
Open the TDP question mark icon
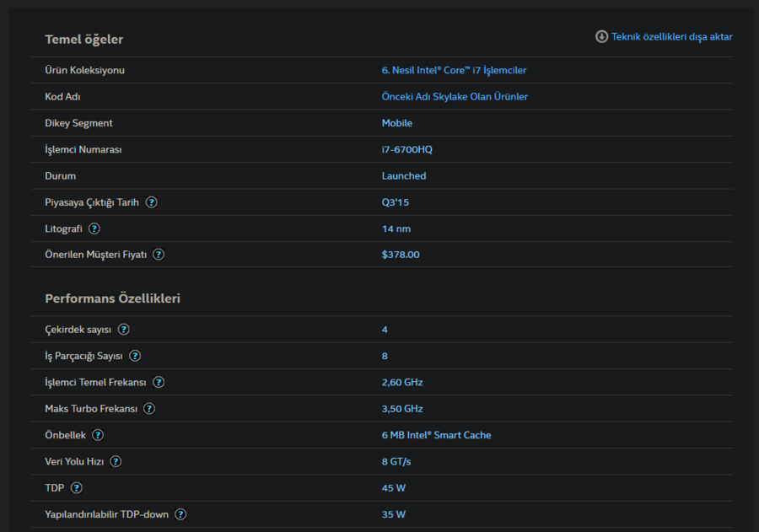pyautogui.click(x=77, y=488)
